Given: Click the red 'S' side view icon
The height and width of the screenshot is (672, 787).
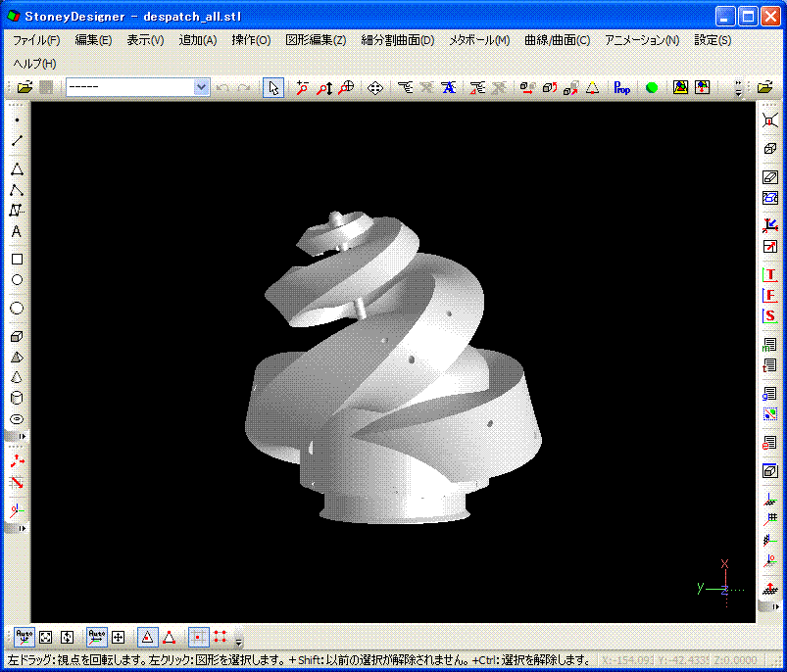Looking at the screenshot, I should click(770, 315).
